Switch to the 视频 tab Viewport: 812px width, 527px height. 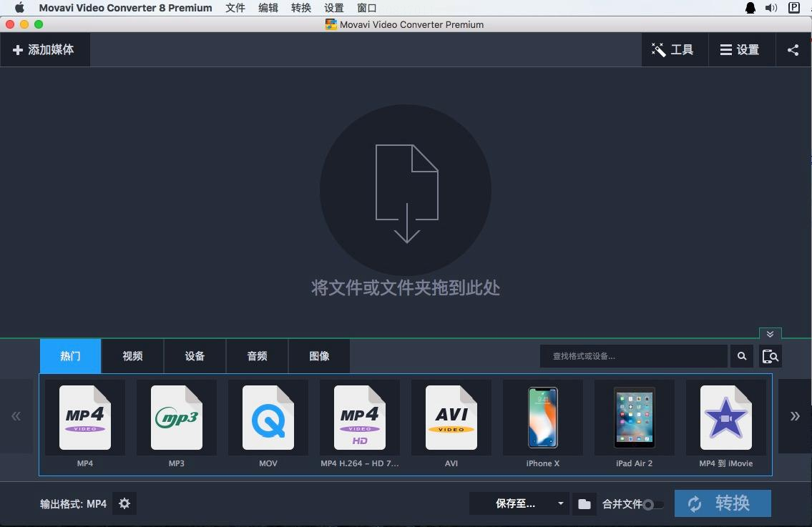[x=132, y=356]
